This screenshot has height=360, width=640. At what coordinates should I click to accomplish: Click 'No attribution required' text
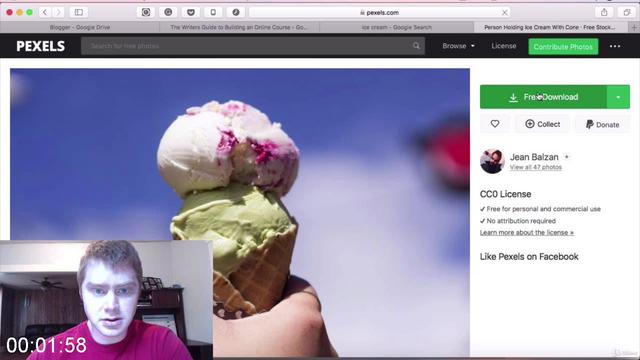[521, 221]
